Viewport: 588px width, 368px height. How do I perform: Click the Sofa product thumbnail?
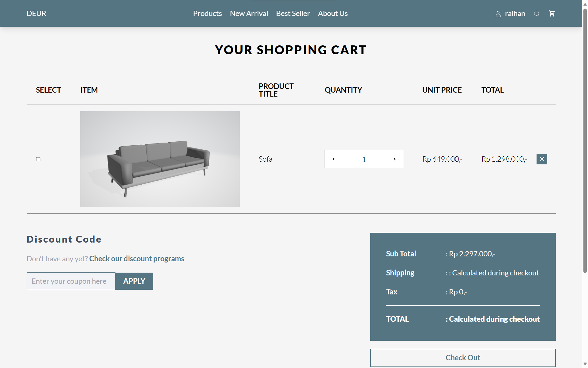(x=160, y=159)
